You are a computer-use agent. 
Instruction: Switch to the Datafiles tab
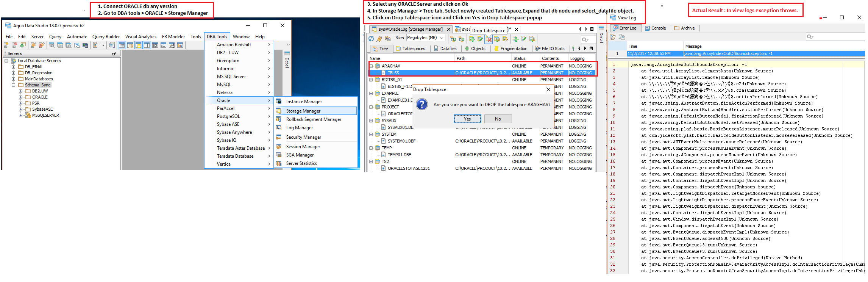pyautogui.click(x=445, y=49)
